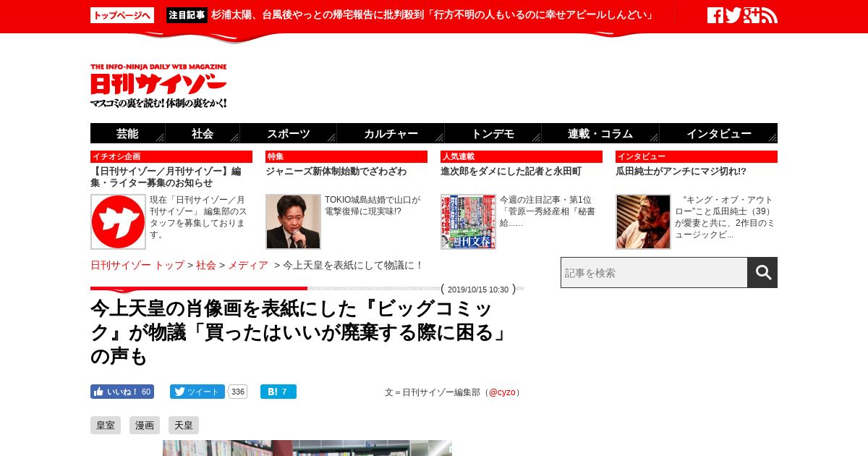This screenshot has width=868, height=456.
Task: Focus the 記事を検索 search field
Action: (x=654, y=272)
